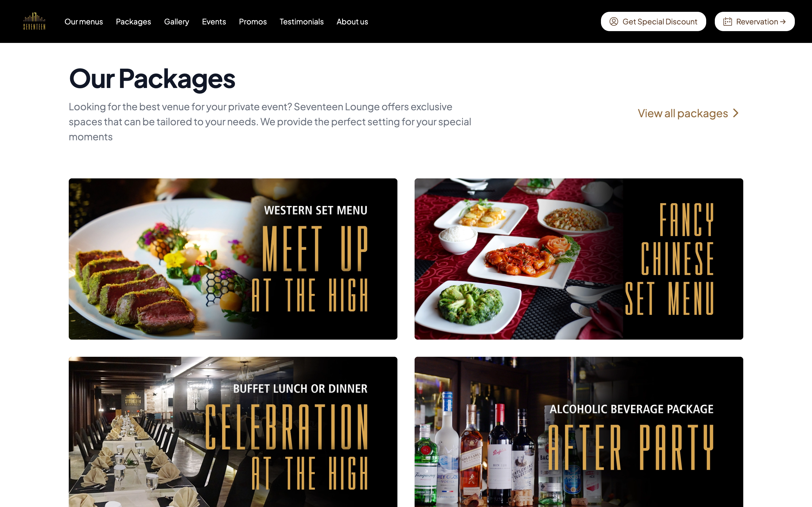Open the Western Set Menu package card
The width and height of the screenshot is (812, 507).
tap(233, 259)
